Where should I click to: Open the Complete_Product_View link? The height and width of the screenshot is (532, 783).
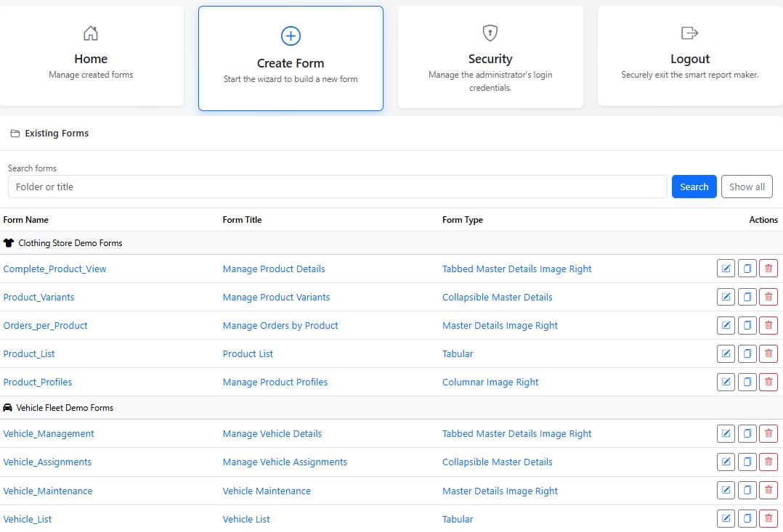point(54,269)
